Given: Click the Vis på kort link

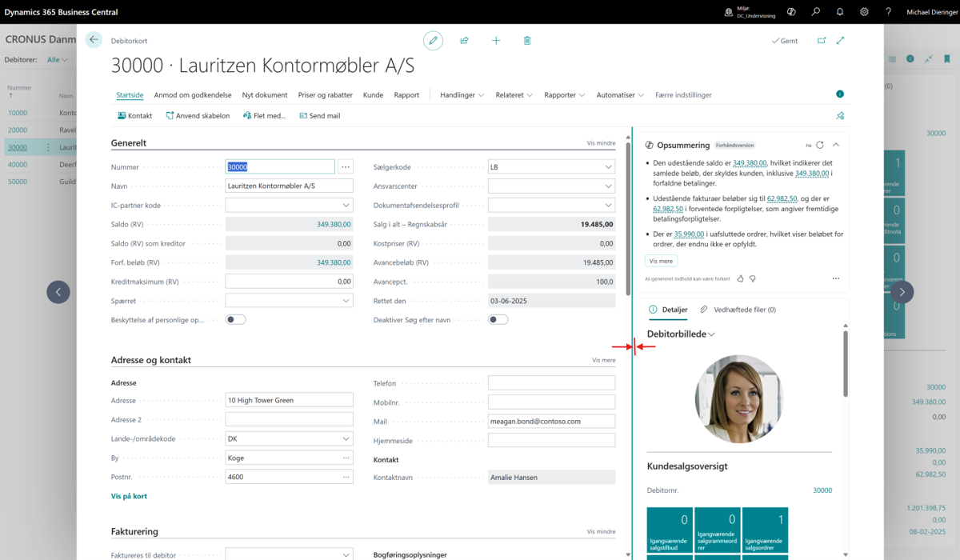Looking at the screenshot, I should 129,496.
